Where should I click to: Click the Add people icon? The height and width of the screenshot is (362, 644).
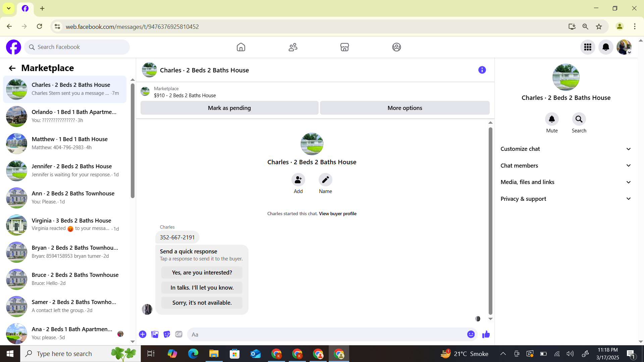click(298, 180)
